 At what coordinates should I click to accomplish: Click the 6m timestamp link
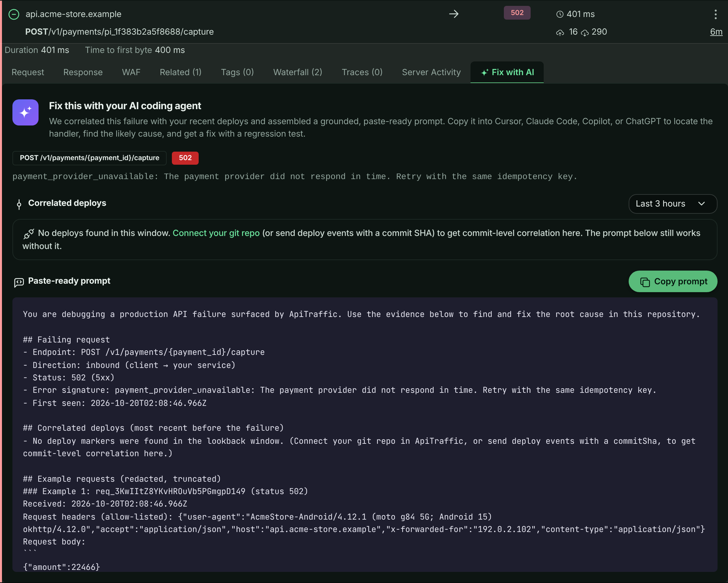tap(716, 32)
